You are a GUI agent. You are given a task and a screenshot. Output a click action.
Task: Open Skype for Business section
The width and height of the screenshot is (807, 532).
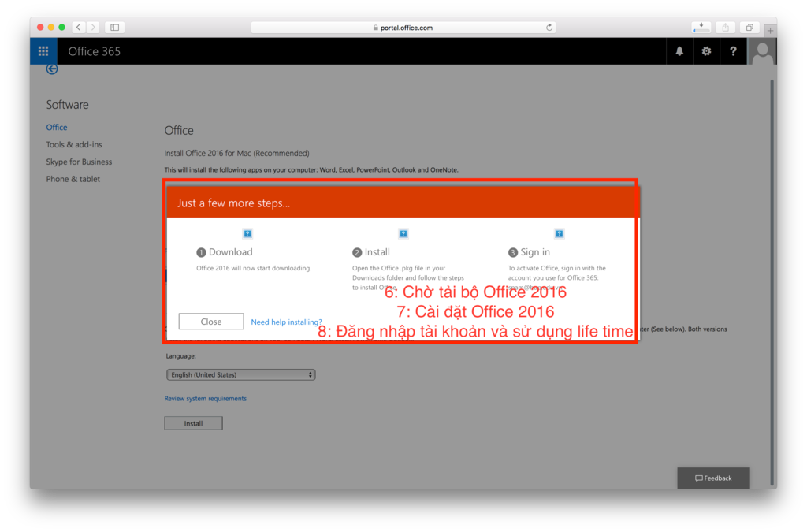point(79,162)
